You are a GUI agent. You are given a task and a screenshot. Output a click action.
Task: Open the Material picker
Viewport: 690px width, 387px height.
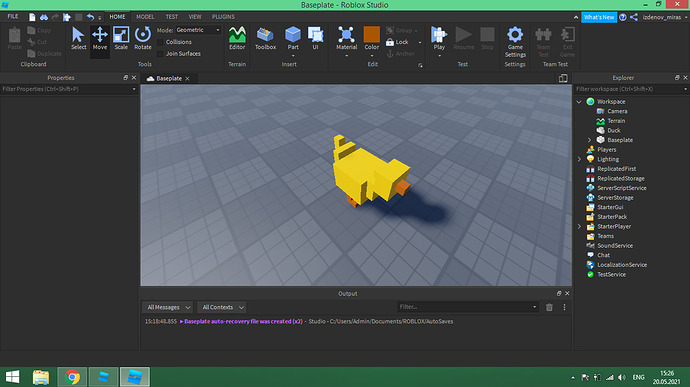tap(346, 38)
